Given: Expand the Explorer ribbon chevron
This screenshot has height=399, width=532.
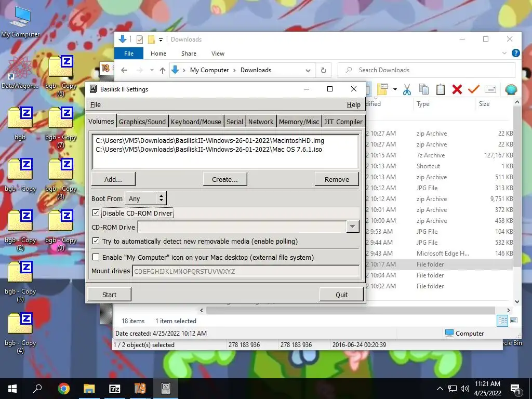Looking at the screenshot, I should pyautogui.click(x=504, y=54).
